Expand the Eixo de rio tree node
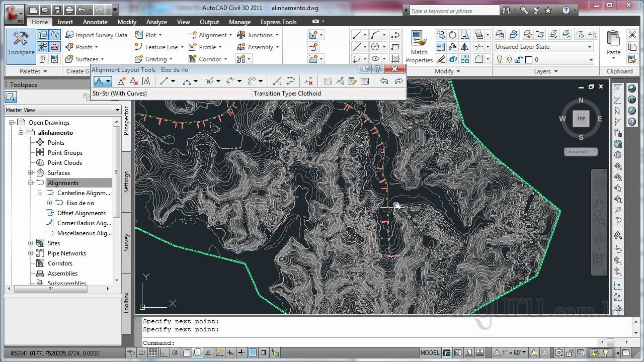This screenshot has width=644, height=362. click(49, 203)
